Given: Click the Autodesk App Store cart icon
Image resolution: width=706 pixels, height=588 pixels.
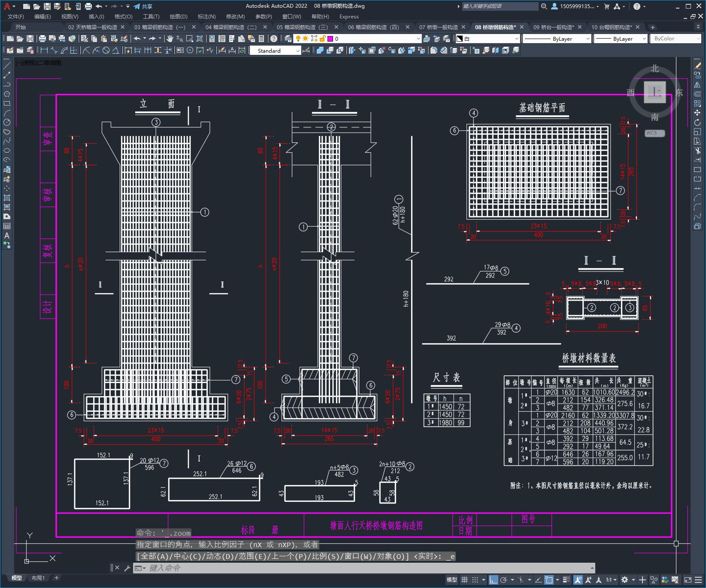Looking at the screenshot, I should 606,6.
